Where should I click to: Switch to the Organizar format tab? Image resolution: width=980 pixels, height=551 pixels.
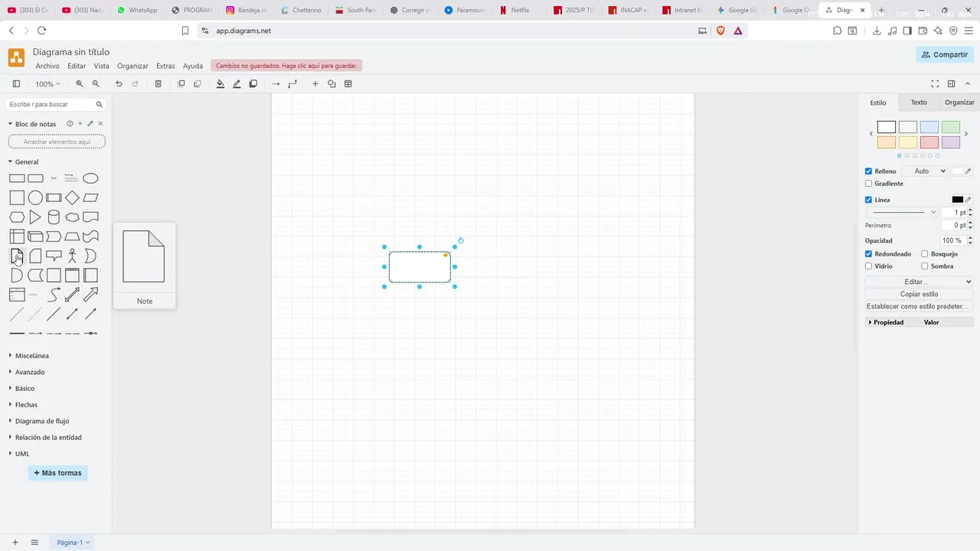click(x=959, y=103)
